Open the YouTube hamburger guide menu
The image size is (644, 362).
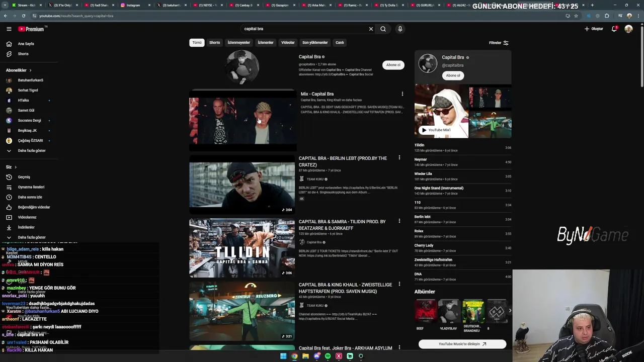[9, 29]
